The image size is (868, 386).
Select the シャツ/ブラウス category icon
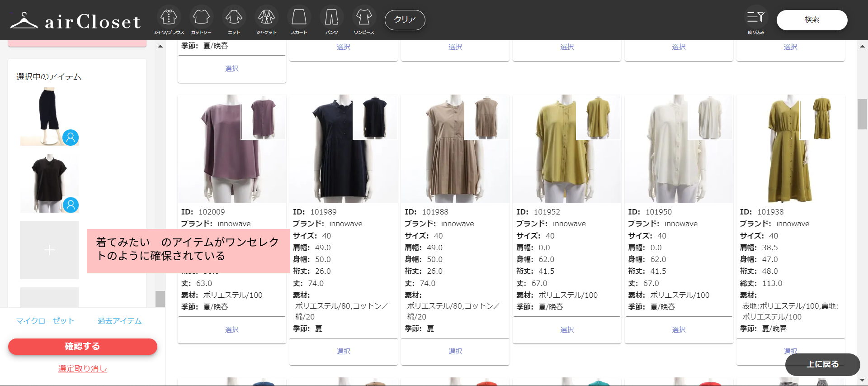[169, 18]
